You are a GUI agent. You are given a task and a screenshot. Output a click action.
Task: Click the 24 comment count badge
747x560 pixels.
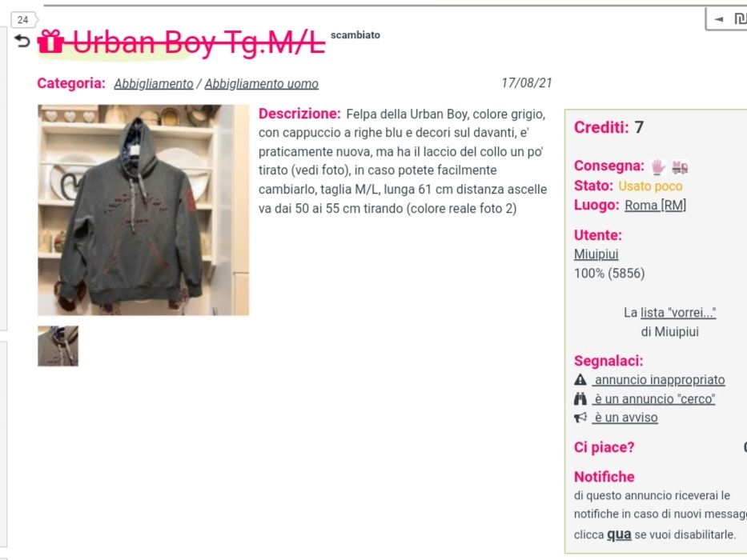23,20
